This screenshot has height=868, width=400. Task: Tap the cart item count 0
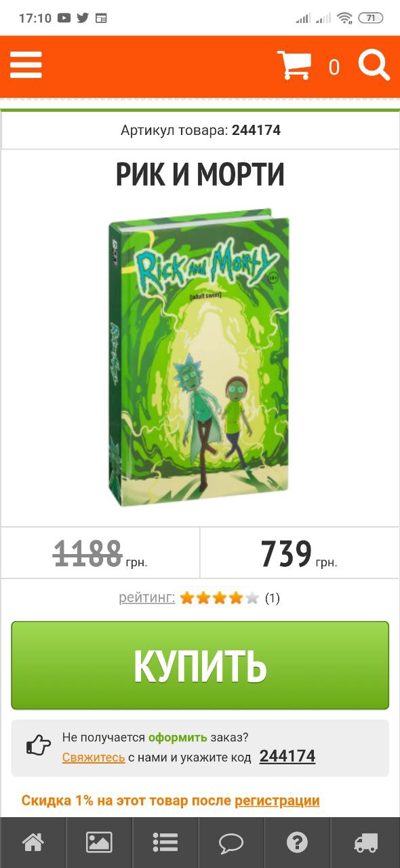tap(334, 67)
